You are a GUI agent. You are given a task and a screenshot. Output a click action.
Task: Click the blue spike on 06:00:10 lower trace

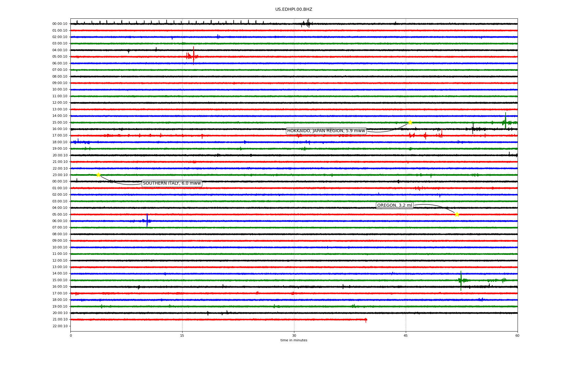[x=147, y=220]
